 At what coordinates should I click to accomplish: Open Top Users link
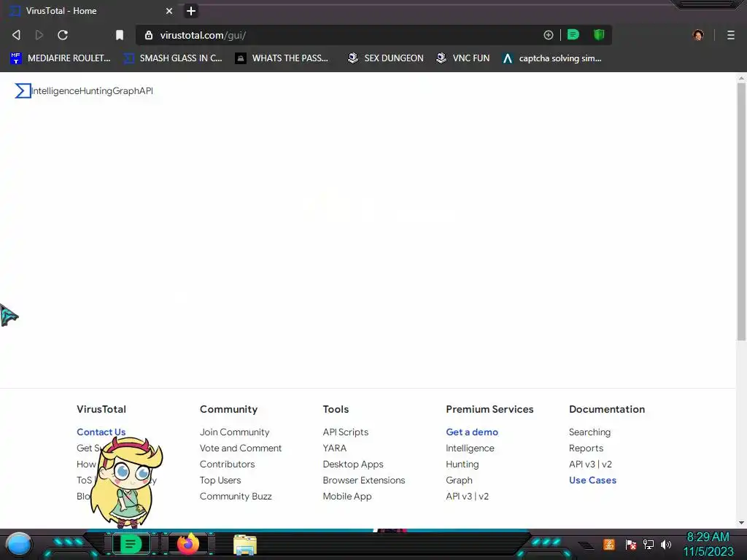(x=220, y=480)
